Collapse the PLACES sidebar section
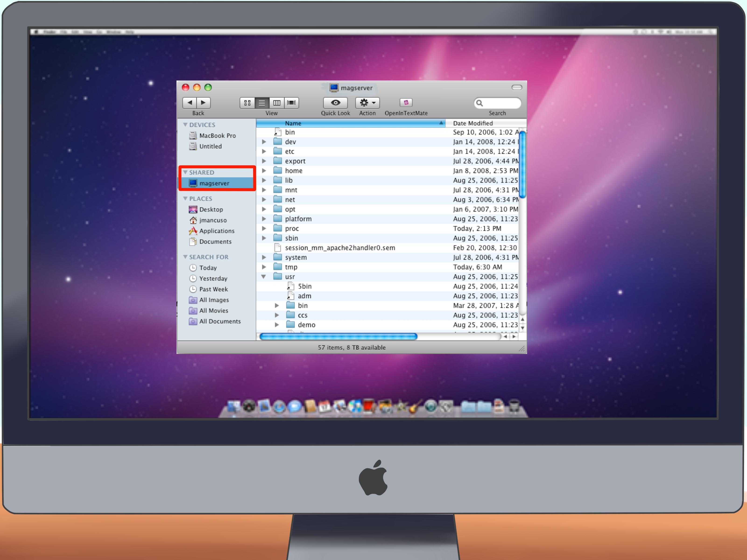Screen dimensions: 747x560 click(x=185, y=199)
